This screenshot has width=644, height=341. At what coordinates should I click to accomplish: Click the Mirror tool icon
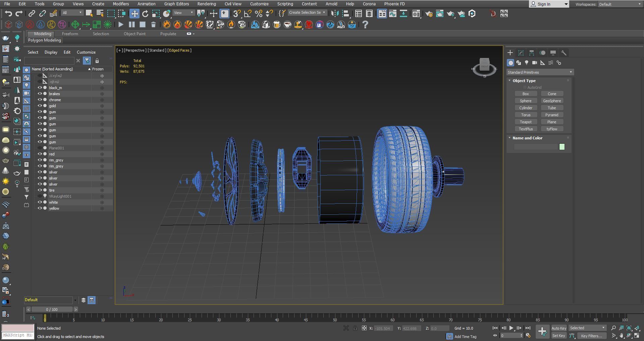(335, 13)
